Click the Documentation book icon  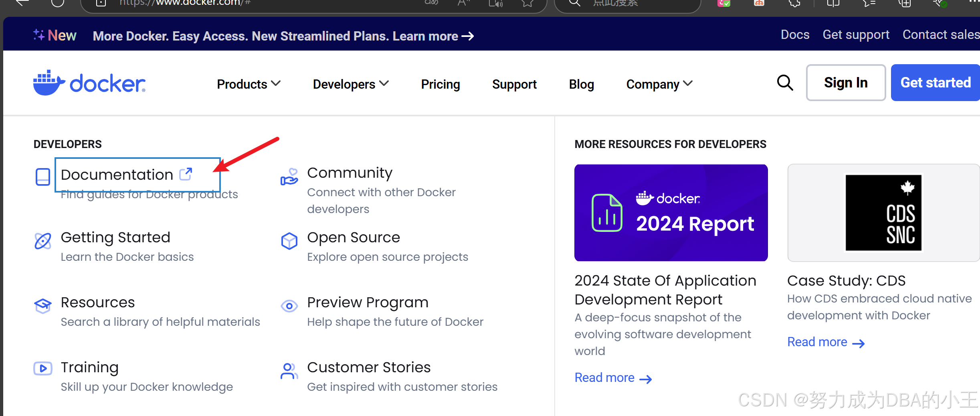(x=43, y=177)
